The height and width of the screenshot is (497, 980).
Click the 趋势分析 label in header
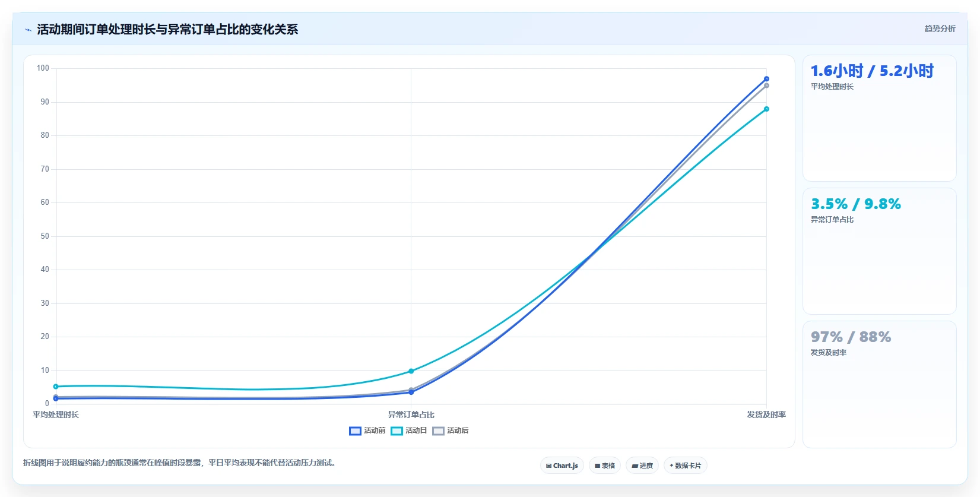(940, 29)
